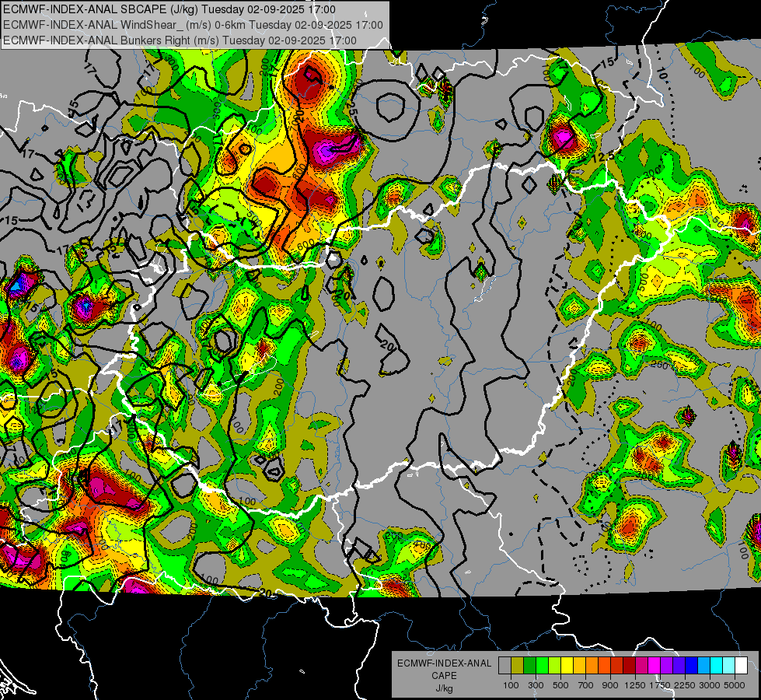The width and height of the screenshot is (761, 700).
Task: Click the legend value 700
Action: coord(586,685)
